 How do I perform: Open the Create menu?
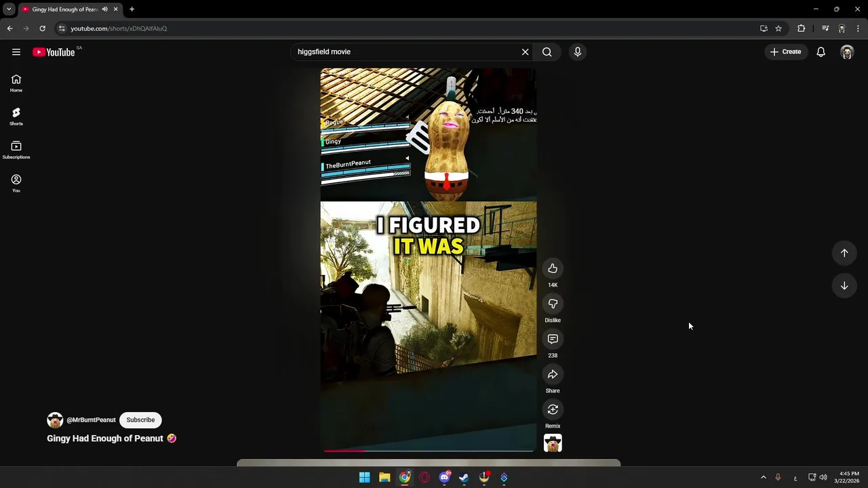tap(786, 52)
